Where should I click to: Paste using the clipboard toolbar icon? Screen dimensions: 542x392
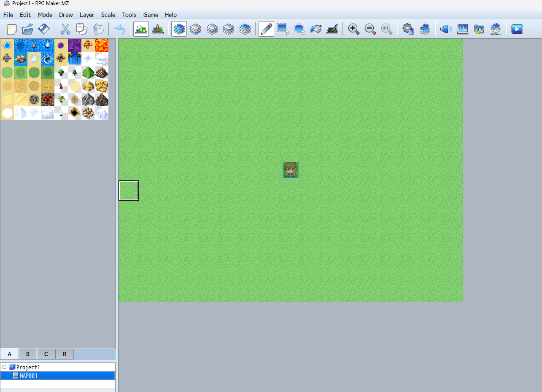[x=98, y=29]
